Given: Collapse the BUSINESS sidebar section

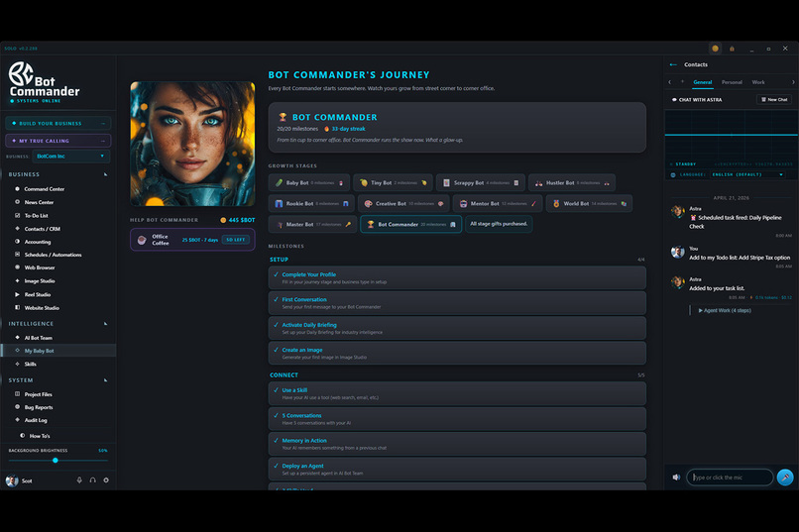Looking at the screenshot, I should 106,174.
